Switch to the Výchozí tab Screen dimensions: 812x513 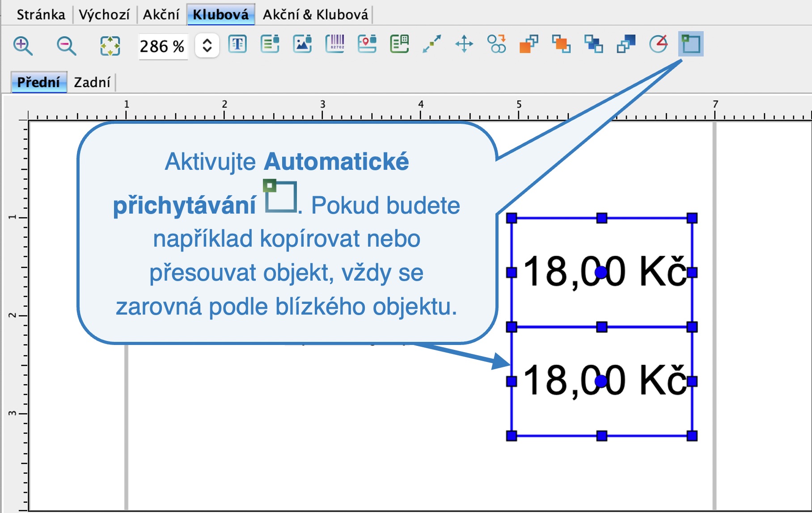(104, 15)
